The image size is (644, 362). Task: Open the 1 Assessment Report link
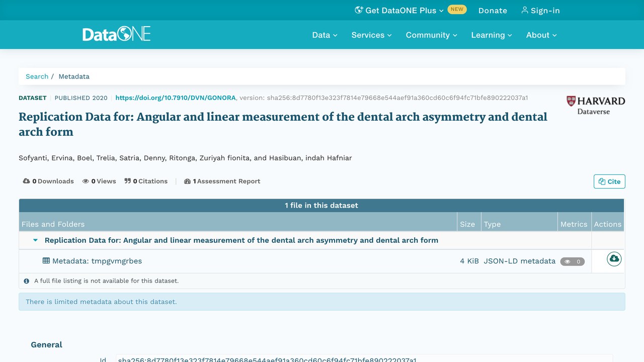point(222,181)
